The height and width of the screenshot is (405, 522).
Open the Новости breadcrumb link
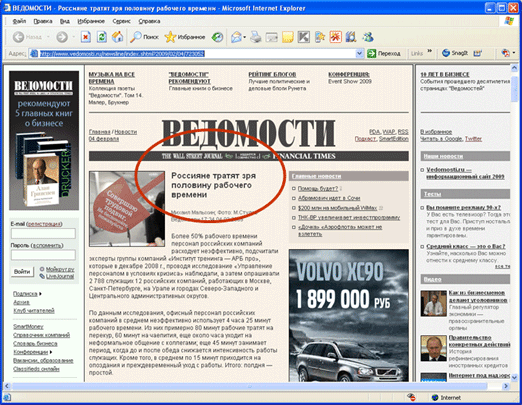pos(125,132)
